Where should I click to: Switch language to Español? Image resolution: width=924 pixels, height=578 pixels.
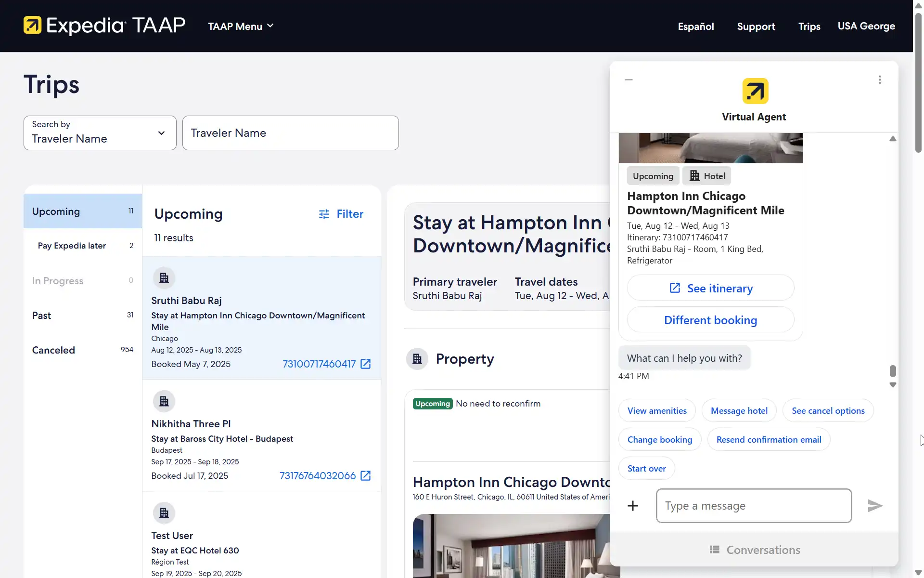click(696, 26)
